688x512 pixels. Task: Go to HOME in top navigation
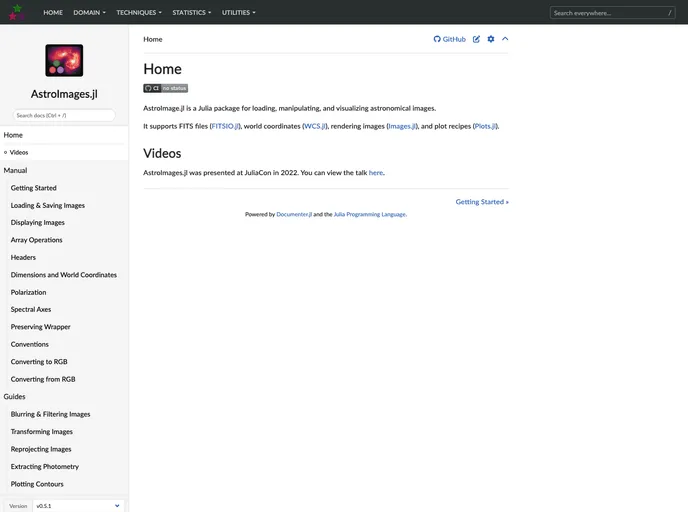tap(53, 13)
